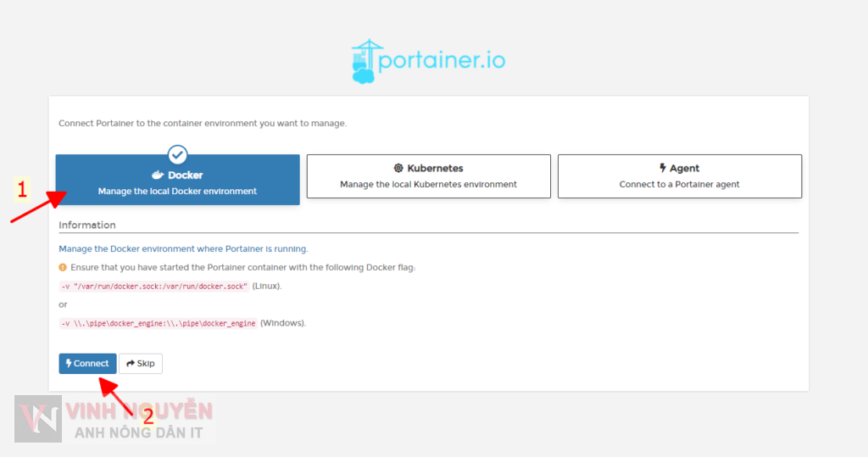The width and height of the screenshot is (868, 457).
Task: Click the Information section heading
Action: point(87,226)
